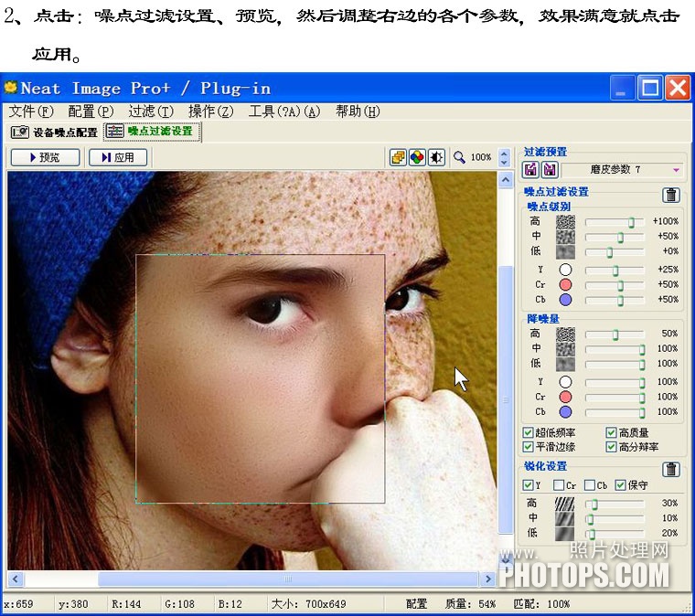Click the blue Cb circle in noise reduction
The height and width of the screenshot is (616, 695).
point(565,412)
